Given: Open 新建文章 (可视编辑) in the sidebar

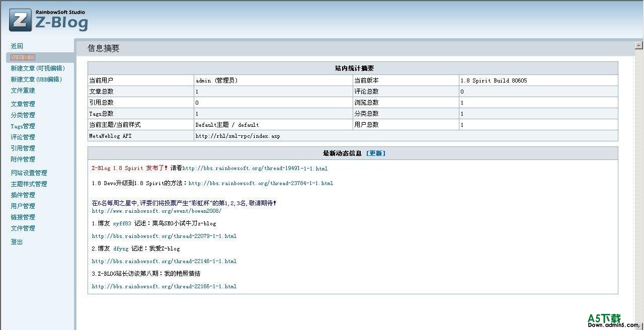Looking at the screenshot, I should pos(38,68).
